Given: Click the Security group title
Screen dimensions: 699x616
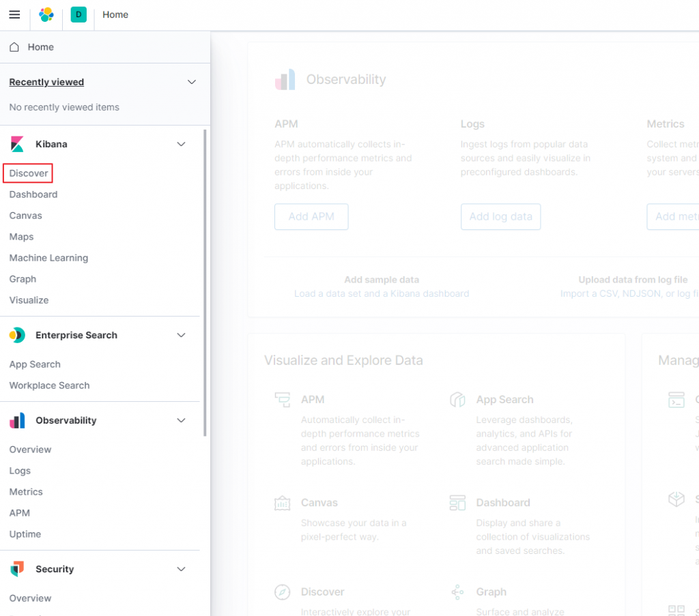Looking at the screenshot, I should (55, 569).
